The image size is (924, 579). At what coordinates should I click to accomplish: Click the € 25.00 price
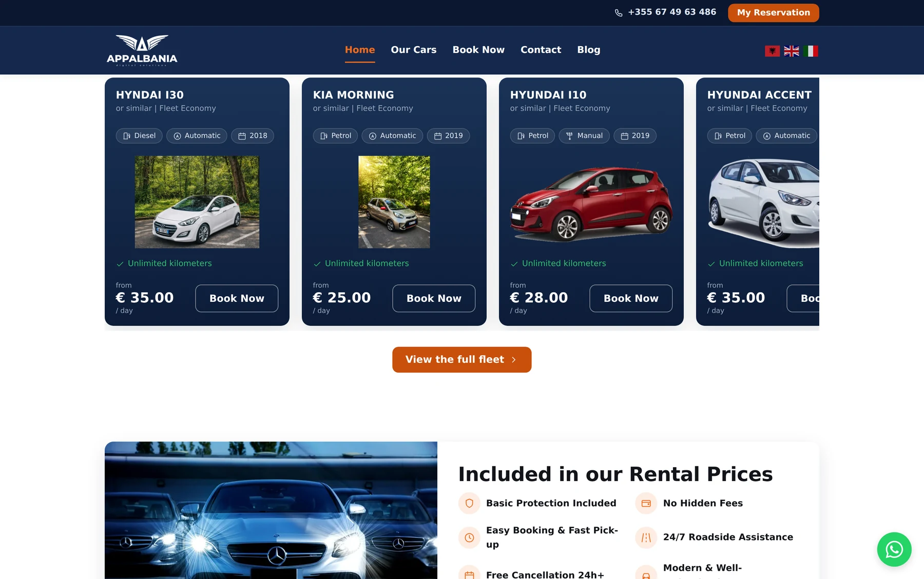342,298
